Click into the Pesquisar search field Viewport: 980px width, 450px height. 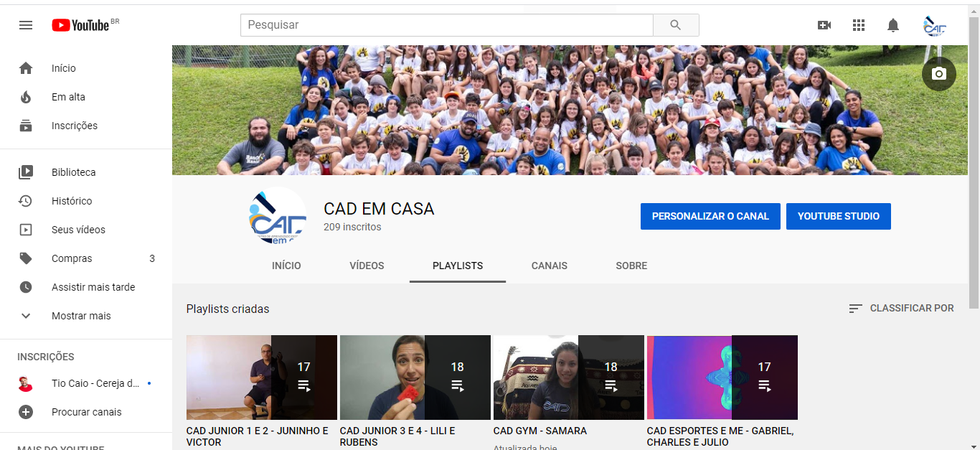[446, 25]
